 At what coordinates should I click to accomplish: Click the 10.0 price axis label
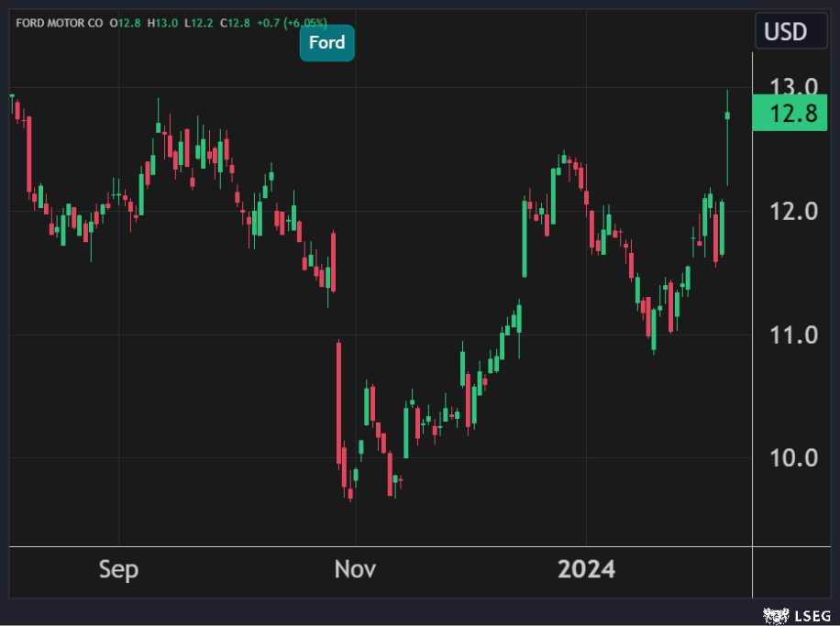click(x=793, y=458)
